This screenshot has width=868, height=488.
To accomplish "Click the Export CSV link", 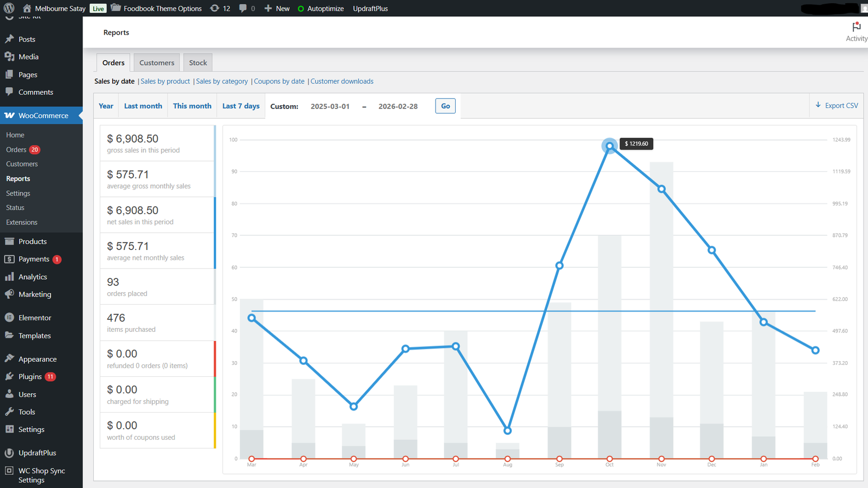I will [x=837, y=105].
